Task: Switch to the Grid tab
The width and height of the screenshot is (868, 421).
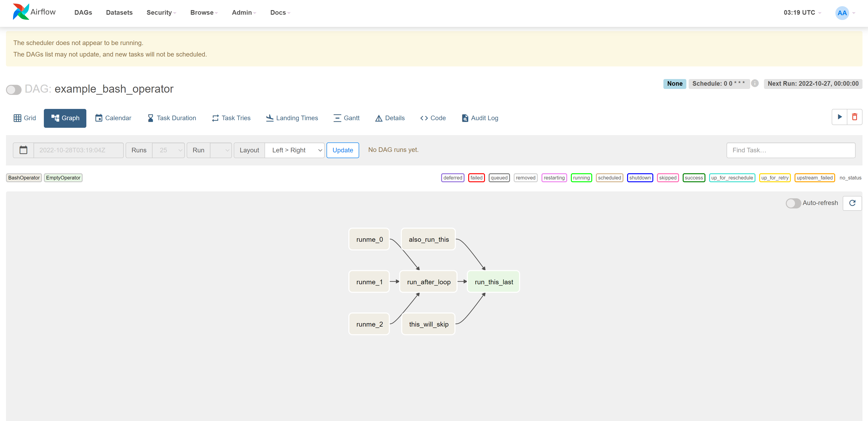Action: click(x=25, y=118)
